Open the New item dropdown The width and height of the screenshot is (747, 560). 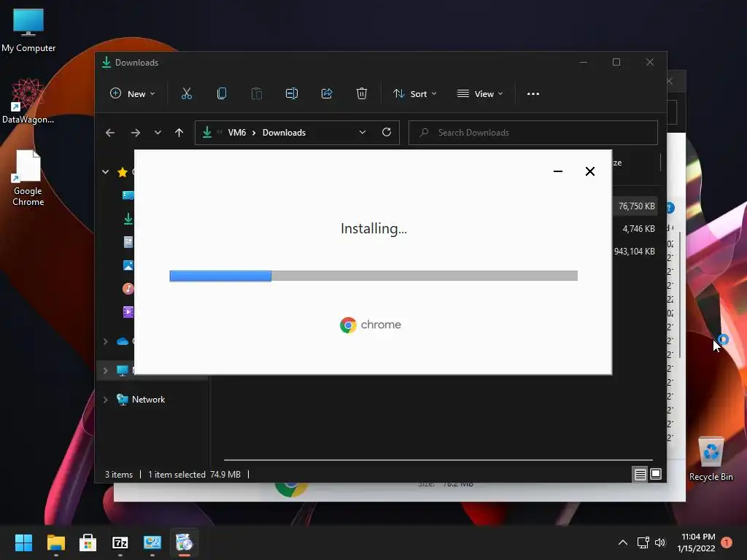tap(133, 94)
